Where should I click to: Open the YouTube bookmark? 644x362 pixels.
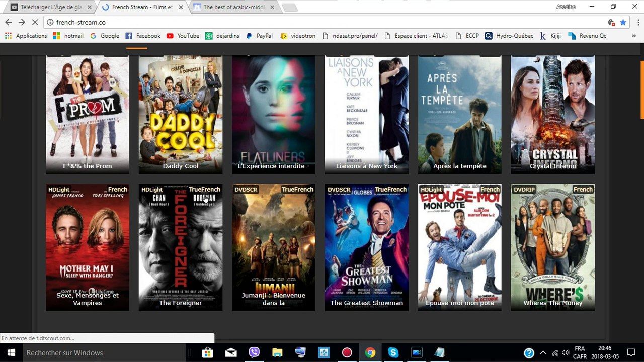(183, 36)
